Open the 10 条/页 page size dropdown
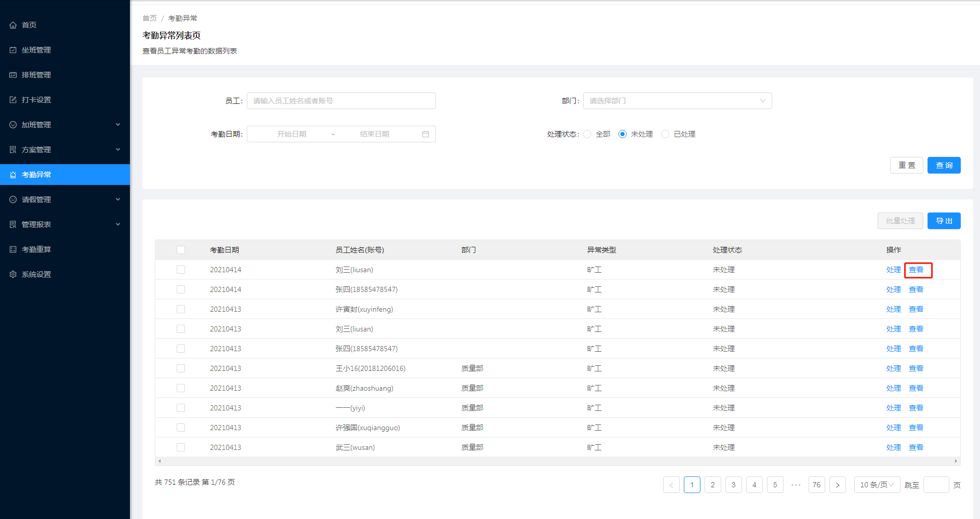The width and height of the screenshot is (980, 519). 877,485
